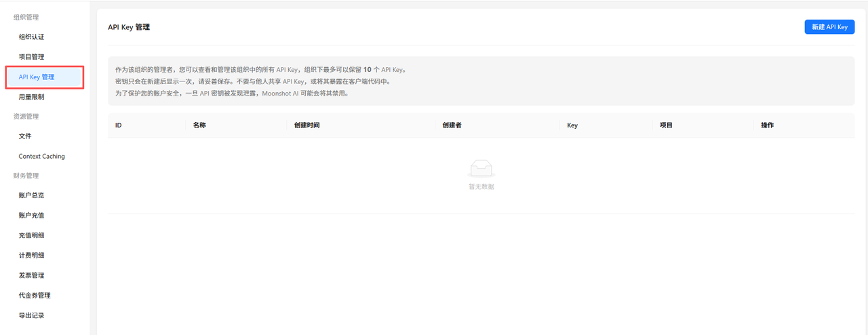Click the 名称 column header

[x=199, y=125]
